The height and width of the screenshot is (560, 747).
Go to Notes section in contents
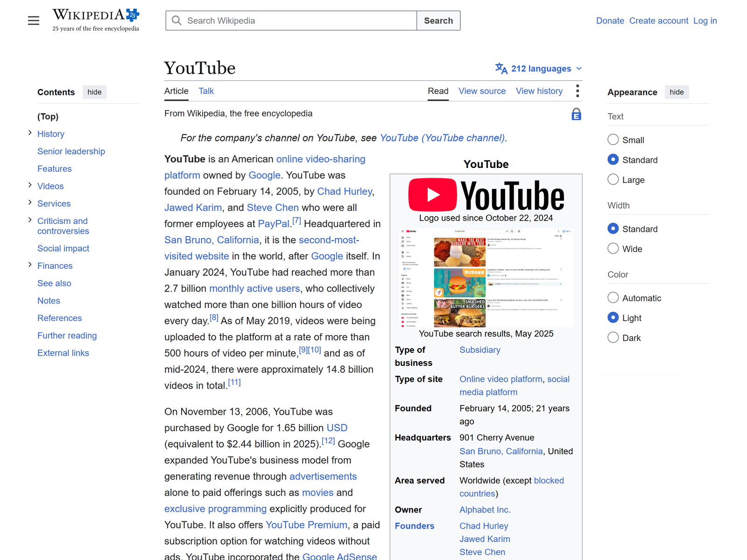tap(49, 301)
